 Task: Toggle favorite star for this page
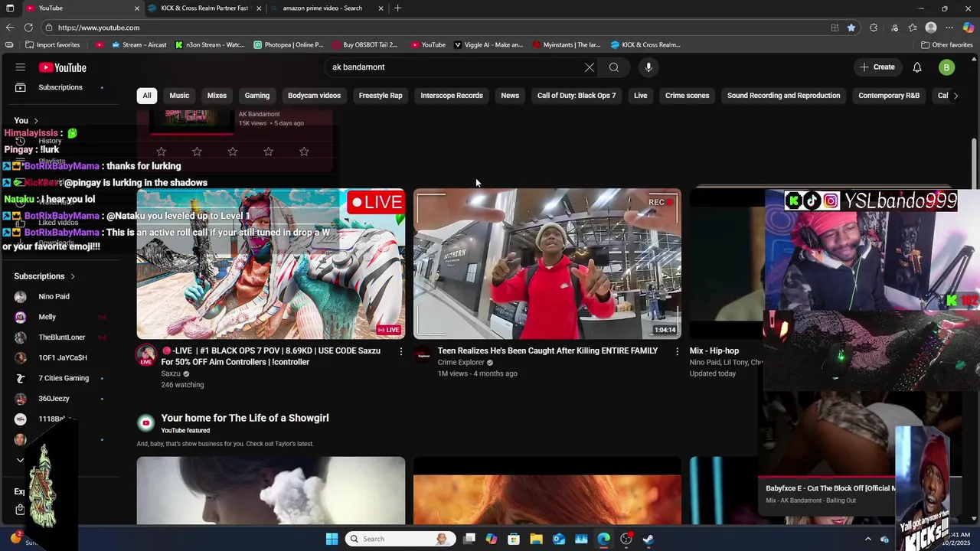(851, 28)
